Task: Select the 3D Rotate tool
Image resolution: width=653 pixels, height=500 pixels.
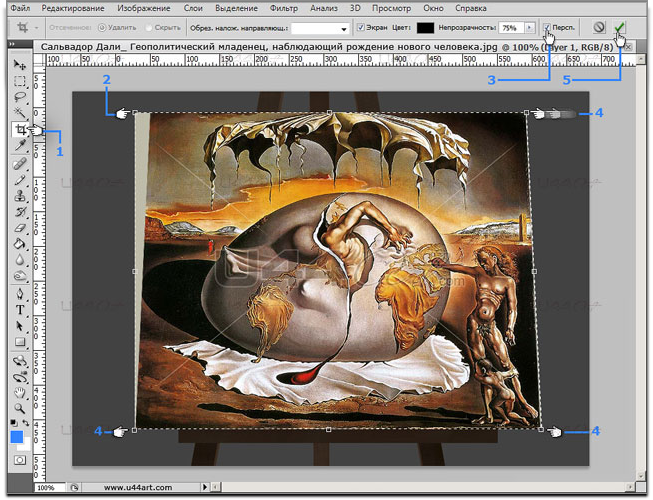Action: click(x=20, y=361)
